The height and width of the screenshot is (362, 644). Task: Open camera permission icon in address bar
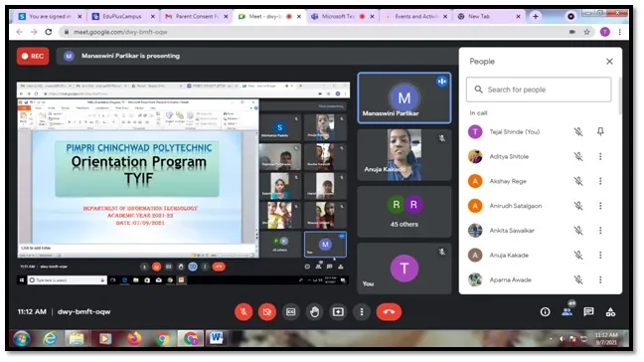572,32
